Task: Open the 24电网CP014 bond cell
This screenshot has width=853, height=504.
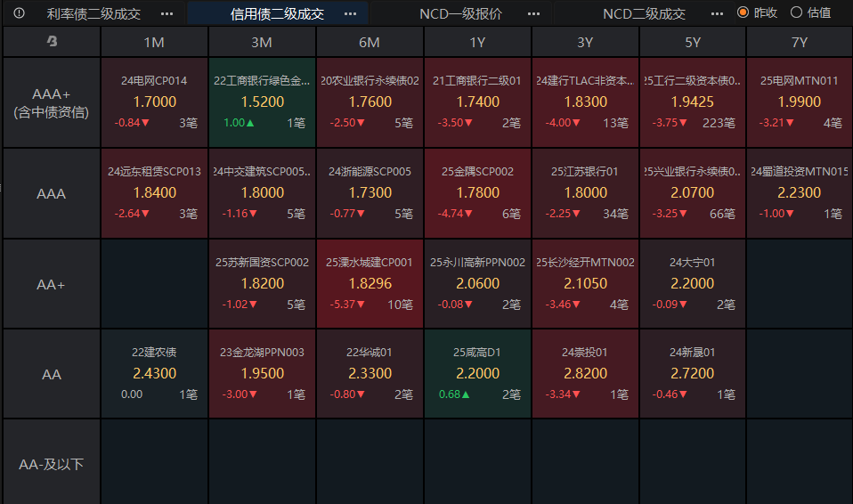Action: click(155, 102)
